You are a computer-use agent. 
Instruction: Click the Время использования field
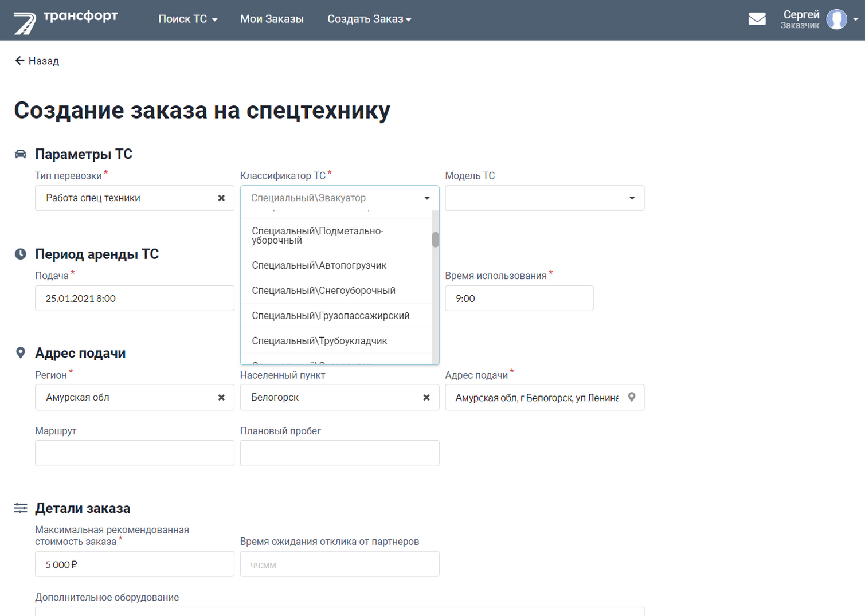(519, 299)
